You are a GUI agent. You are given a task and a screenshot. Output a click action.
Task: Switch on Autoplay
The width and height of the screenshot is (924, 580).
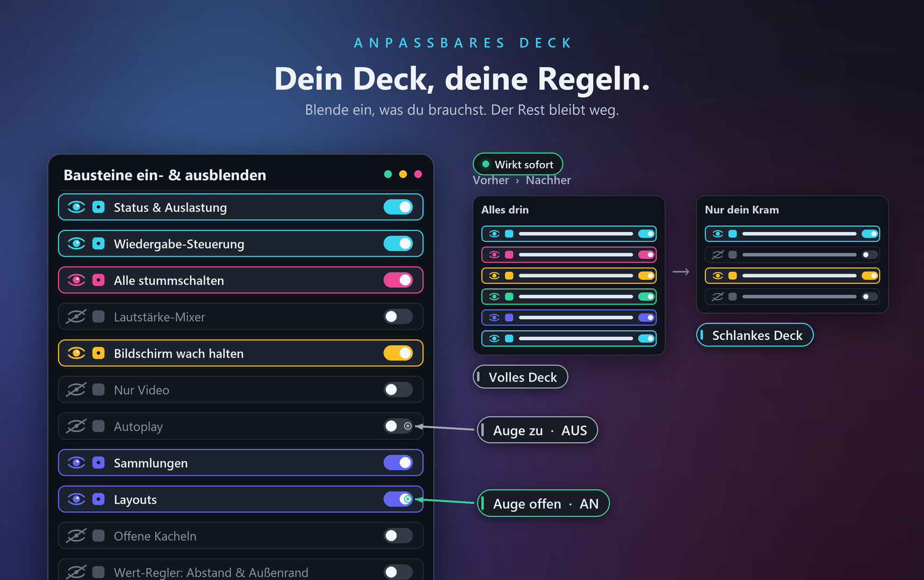pyautogui.click(x=398, y=426)
